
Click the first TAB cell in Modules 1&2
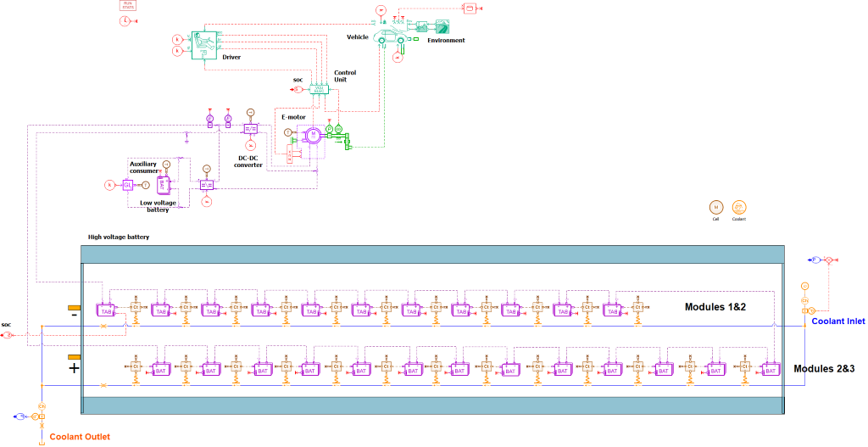106,311
